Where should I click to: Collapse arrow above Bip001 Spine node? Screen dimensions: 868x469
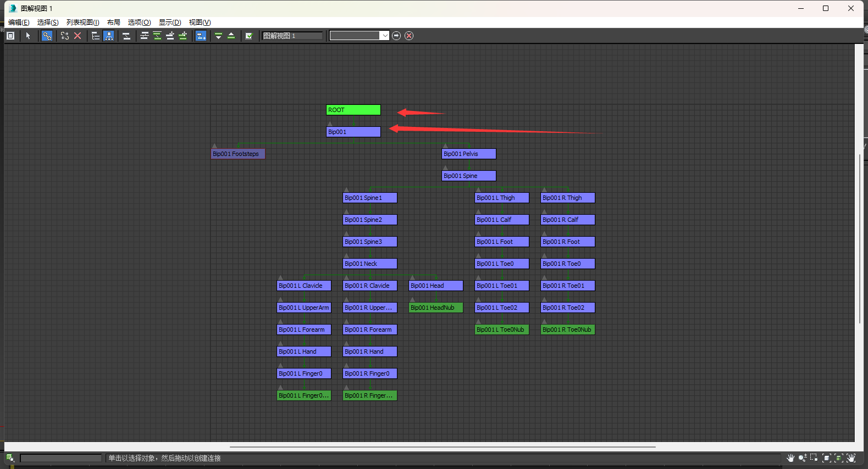[x=445, y=168]
